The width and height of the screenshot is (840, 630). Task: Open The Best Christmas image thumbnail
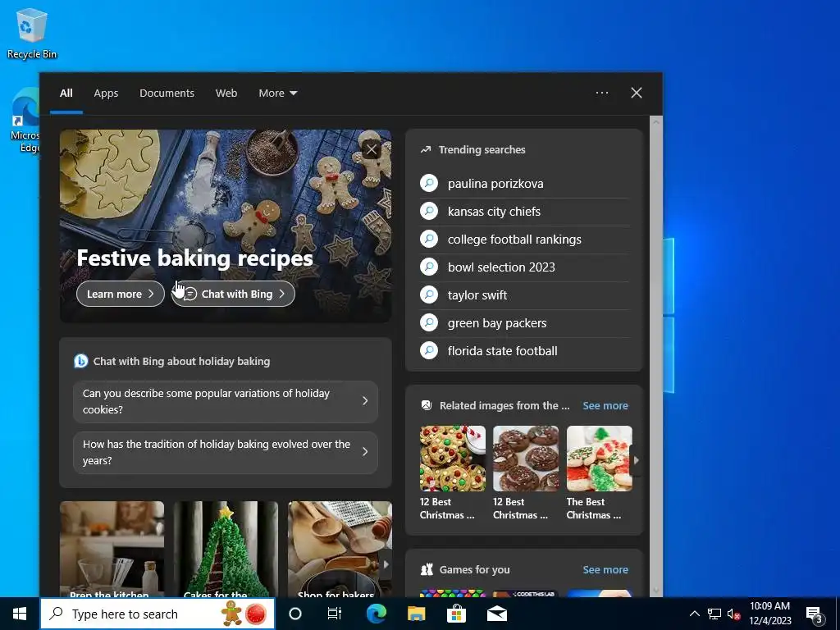(599, 459)
